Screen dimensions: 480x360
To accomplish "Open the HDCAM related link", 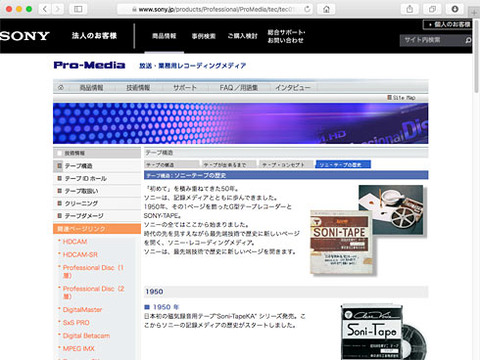I will (x=75, y=242).
